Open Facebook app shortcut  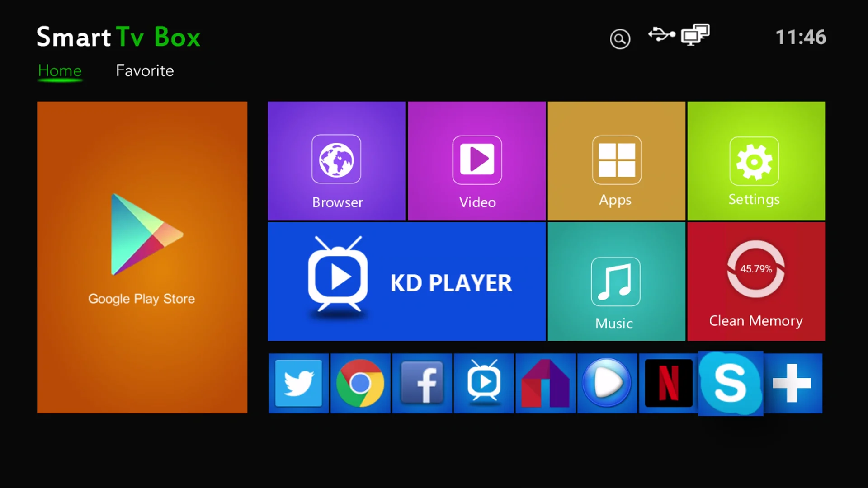[x=422, y=383]
